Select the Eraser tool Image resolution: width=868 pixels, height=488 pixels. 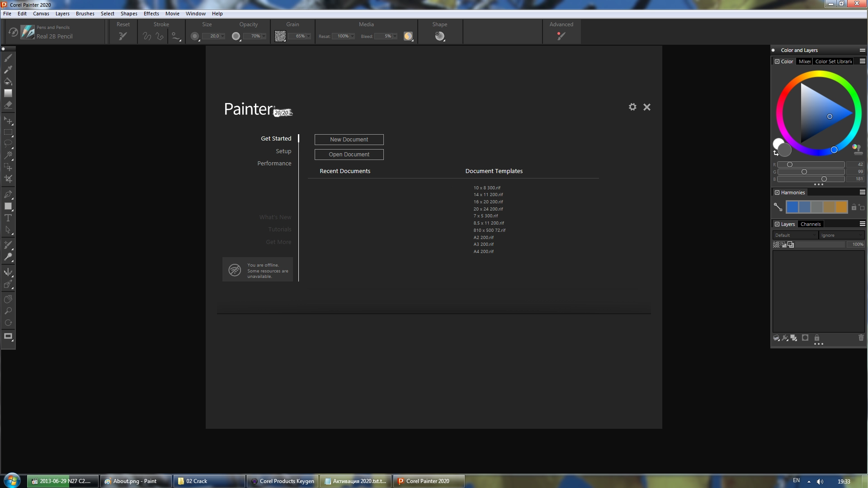(x=8, y=105)
